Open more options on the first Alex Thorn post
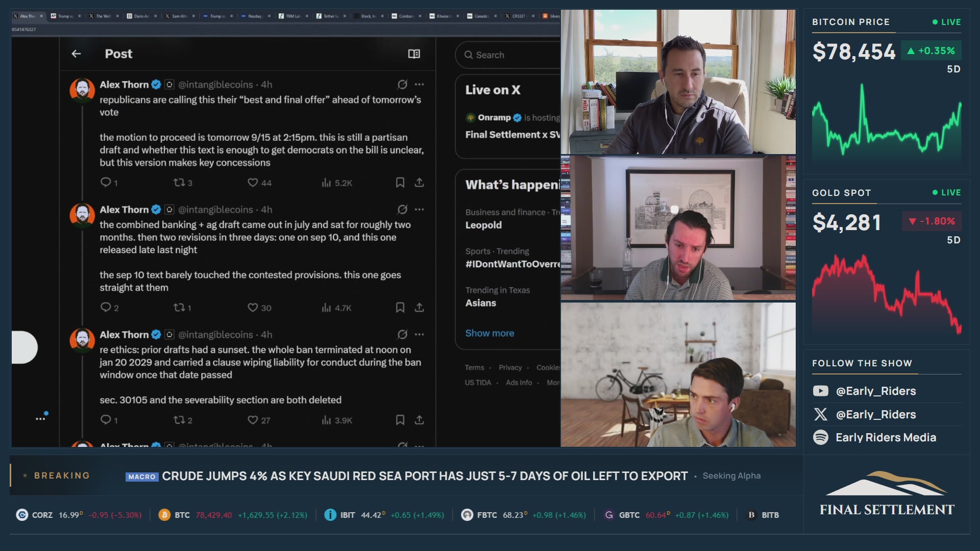The height and width of the screenshot is (551, 980). 419,84
